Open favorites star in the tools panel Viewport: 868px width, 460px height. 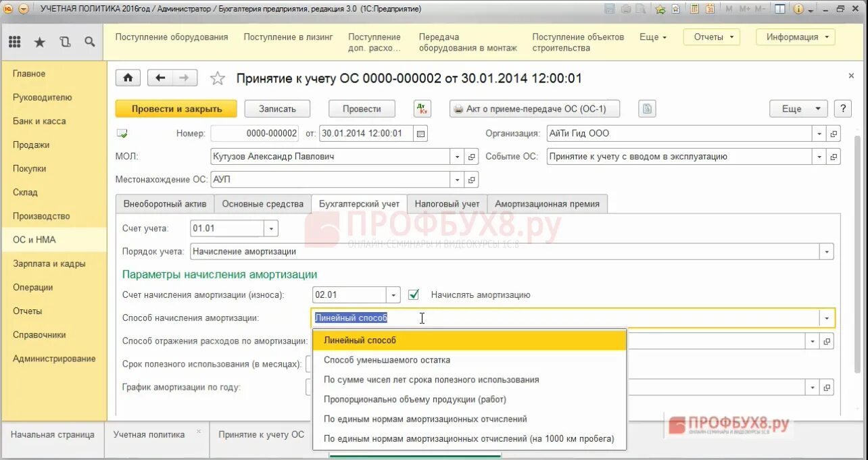click(39, 42)
